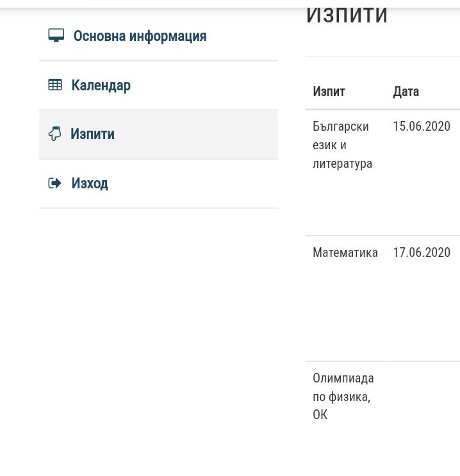Click the sign-out arrow icon
This screenshot has height=476, width=460.
click(55, 183)
